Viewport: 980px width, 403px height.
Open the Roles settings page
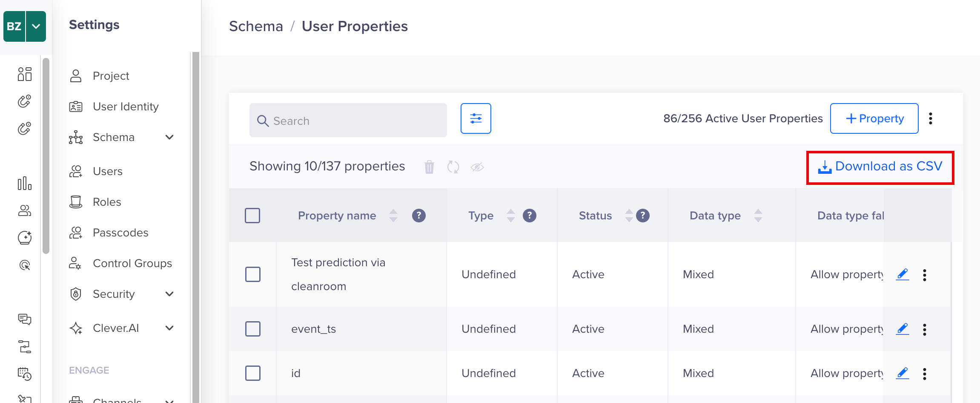pyautogui.click(x=95, y=202)
